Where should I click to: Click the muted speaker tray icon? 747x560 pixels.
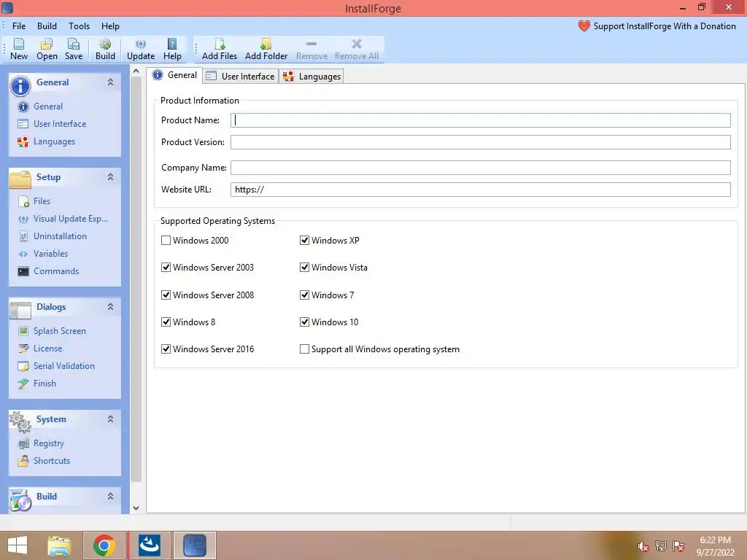click(643, 546)
